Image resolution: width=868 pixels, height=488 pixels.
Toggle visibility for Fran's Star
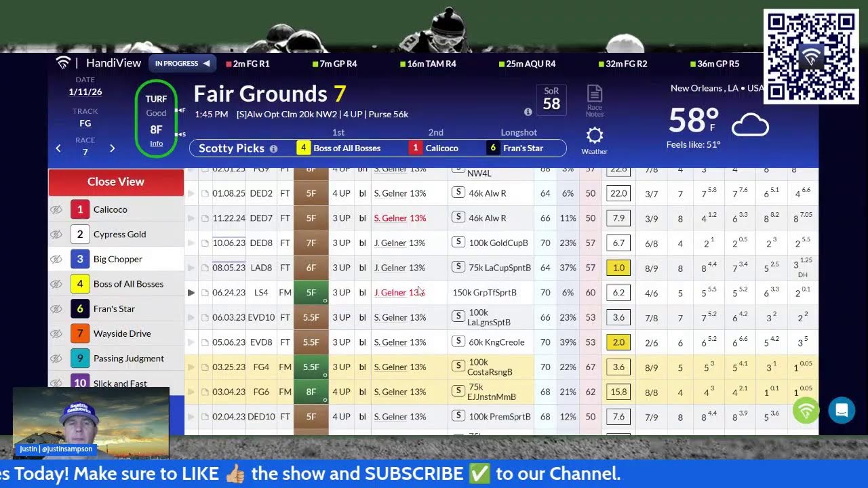coord(57,309)
